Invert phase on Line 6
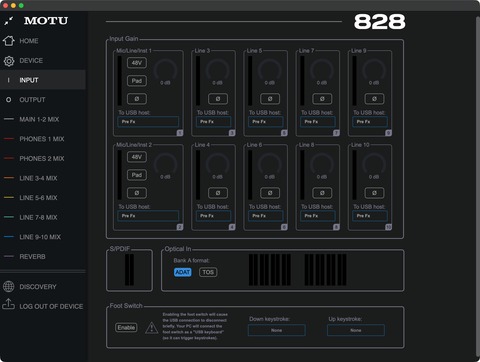 [x=270, y=193]
